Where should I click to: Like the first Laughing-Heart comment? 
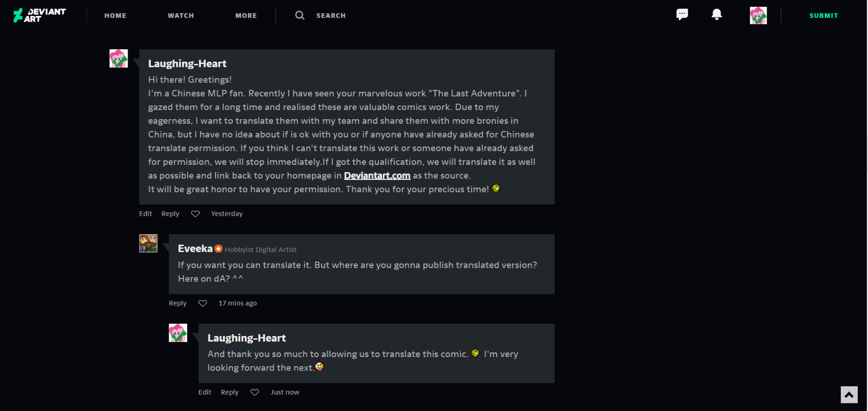pyautogui.click(x=195, y=214)
